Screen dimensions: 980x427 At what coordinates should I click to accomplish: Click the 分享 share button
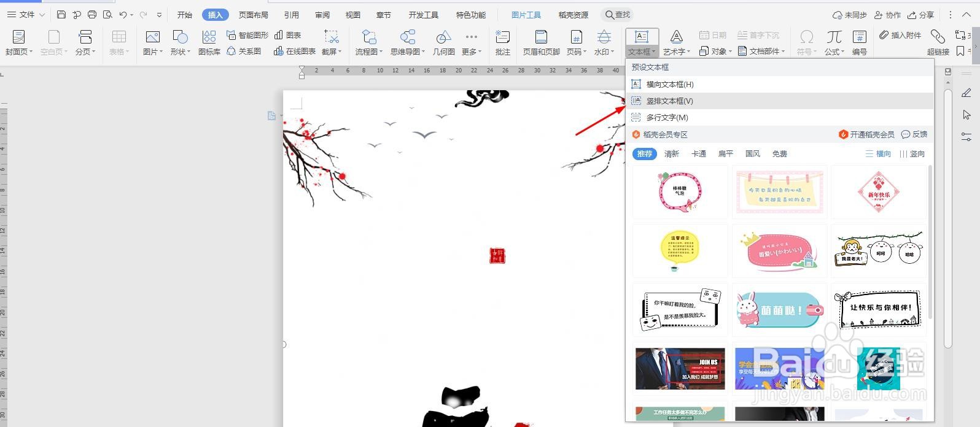(x=921, y=15)
